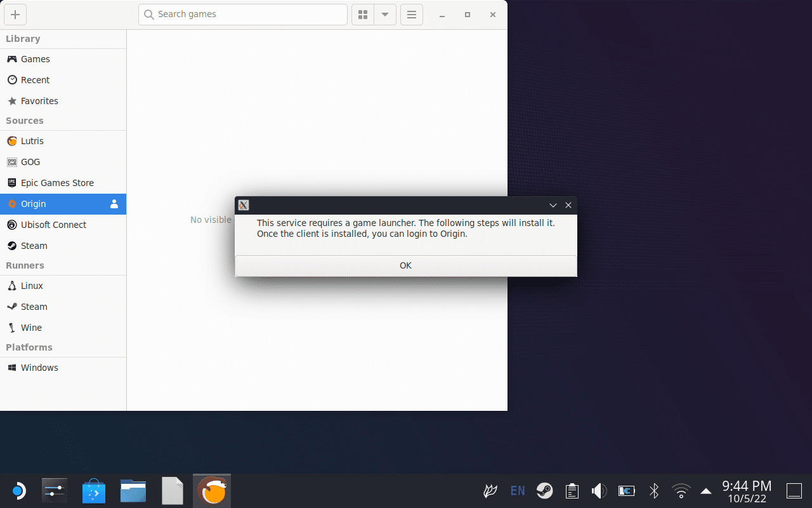Viewport: 812px width, 508px height.
Task: Open the view options dropdown arrow
Action: coord(385,15)
